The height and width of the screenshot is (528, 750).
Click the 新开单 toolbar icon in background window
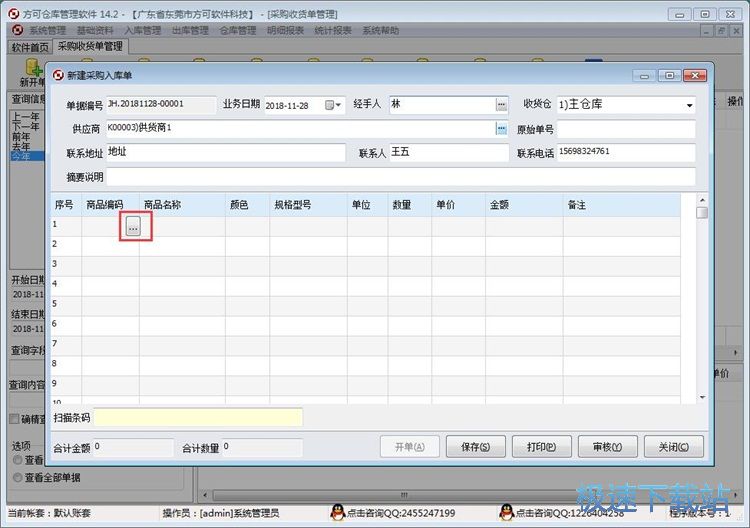coord(32,73)
